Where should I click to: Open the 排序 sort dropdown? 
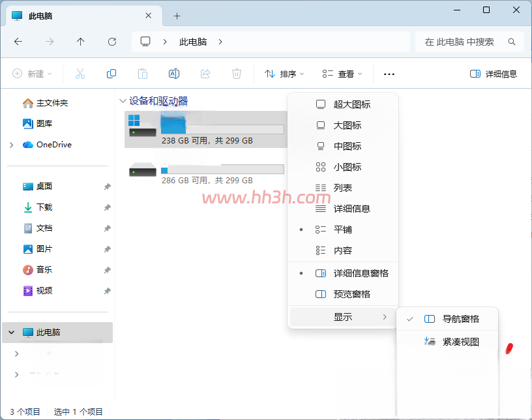coord(284,74)
